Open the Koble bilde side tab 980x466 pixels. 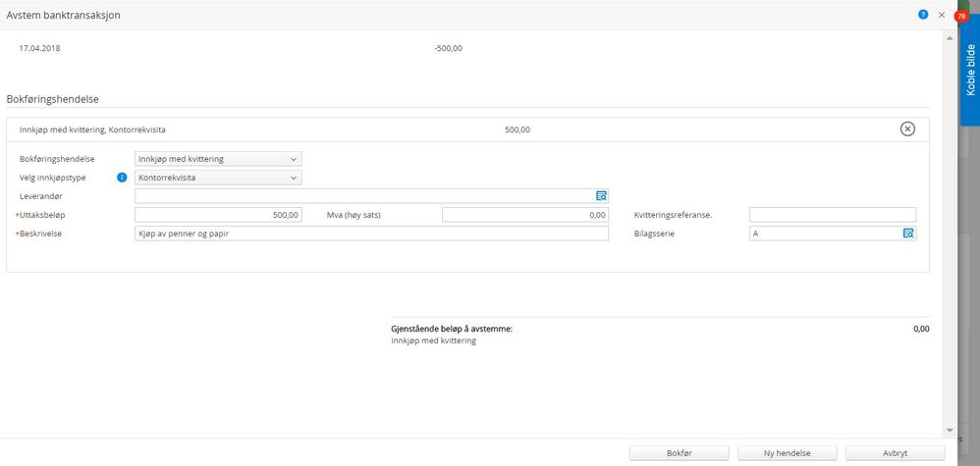tap(970, 70)
